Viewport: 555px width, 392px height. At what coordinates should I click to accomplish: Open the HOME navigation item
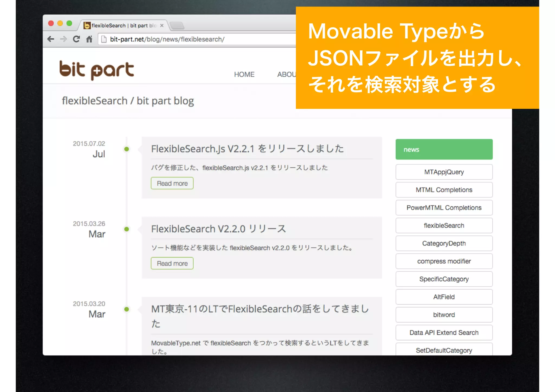244,74
